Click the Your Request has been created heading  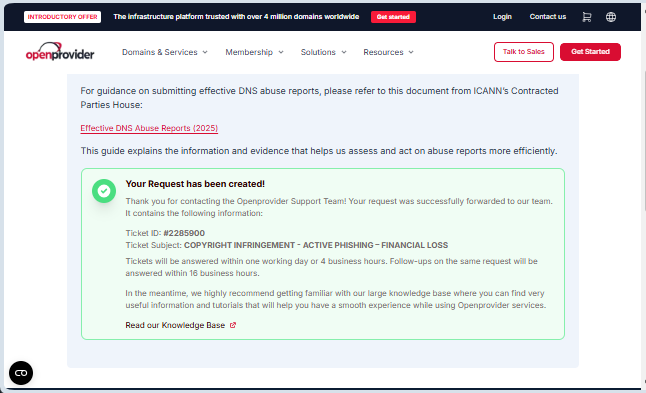pos(195,184)
